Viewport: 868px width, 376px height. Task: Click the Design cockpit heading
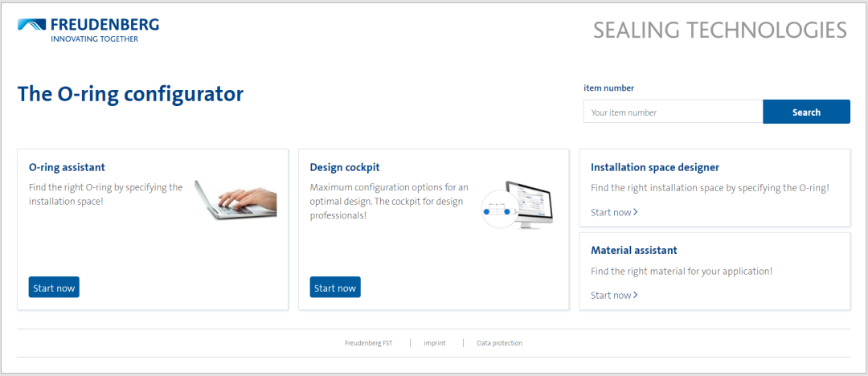pyautogui.click(x=345, y=167)
